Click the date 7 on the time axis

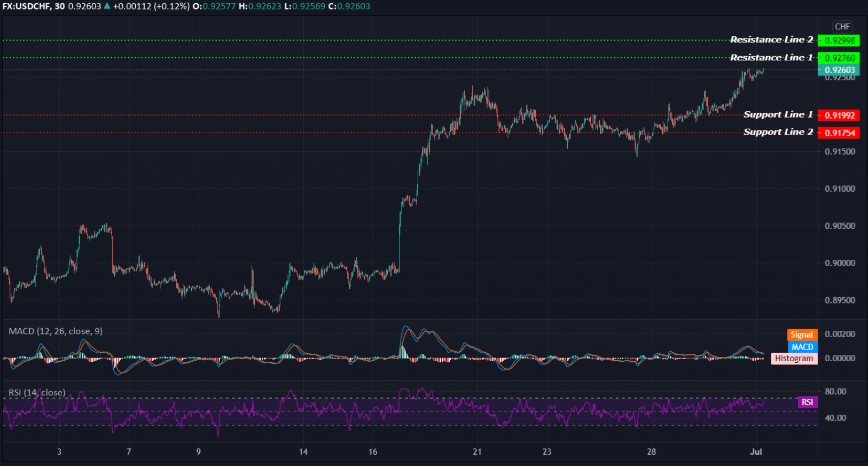(129, 452)
